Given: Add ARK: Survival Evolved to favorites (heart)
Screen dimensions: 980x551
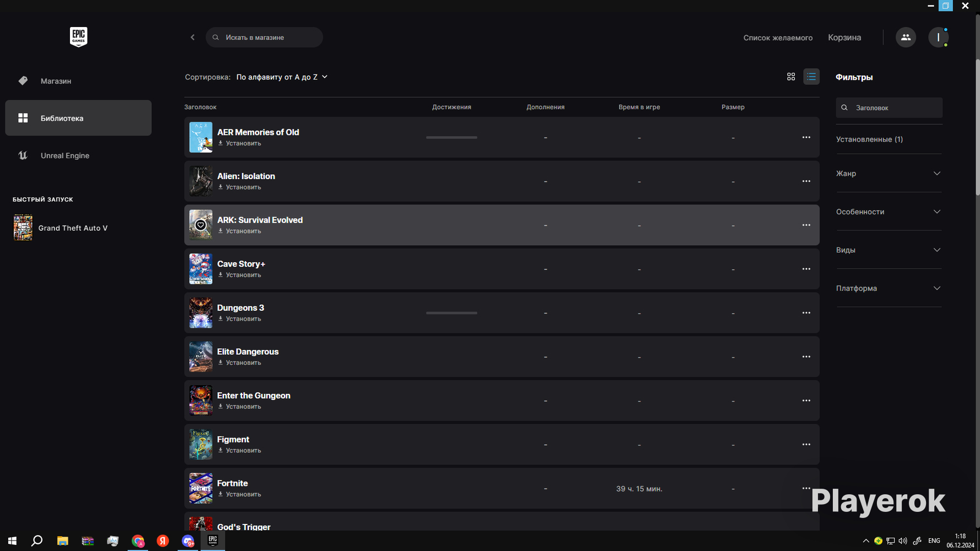Looking at the screenshot, I should pos(201,225).
